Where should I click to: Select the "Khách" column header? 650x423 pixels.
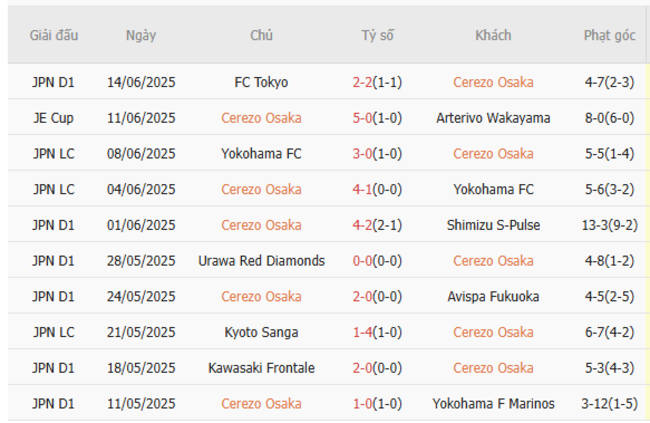pos(493,35)
